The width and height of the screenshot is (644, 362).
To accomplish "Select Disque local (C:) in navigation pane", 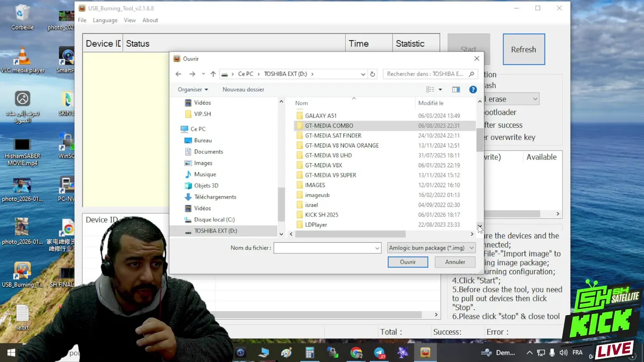I will click(x=214, y=220).
